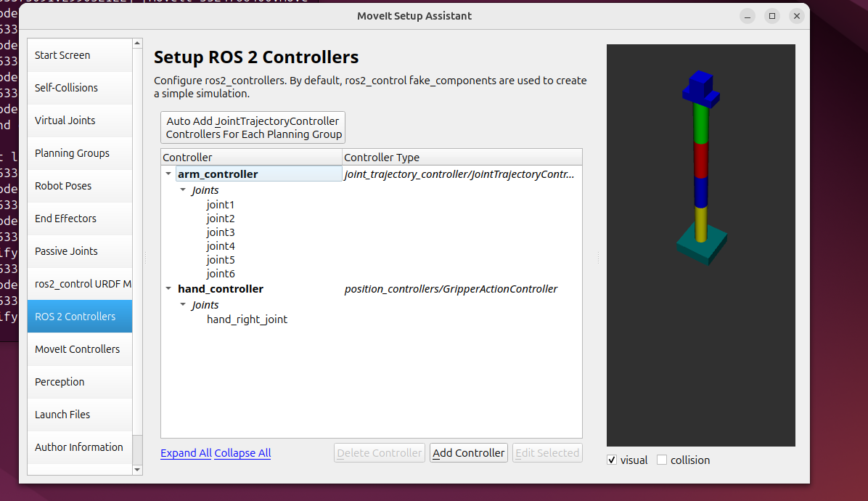Click the Controller column header

pos(251,158)
